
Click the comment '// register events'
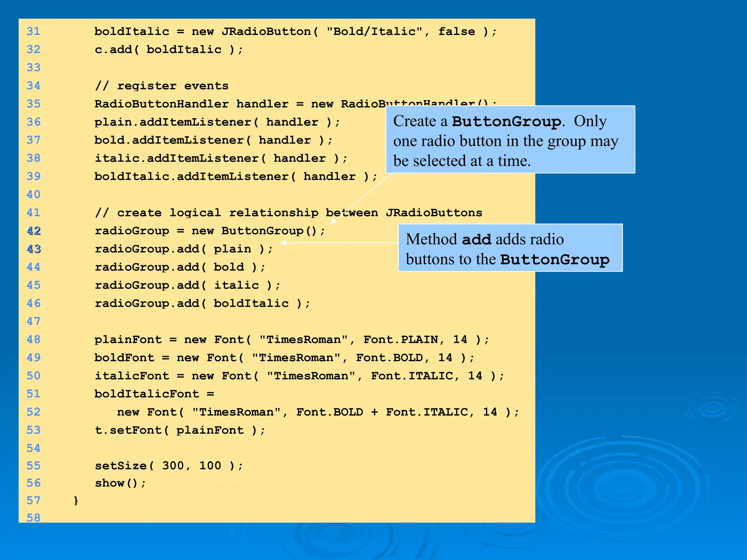[x=162, y=86]
